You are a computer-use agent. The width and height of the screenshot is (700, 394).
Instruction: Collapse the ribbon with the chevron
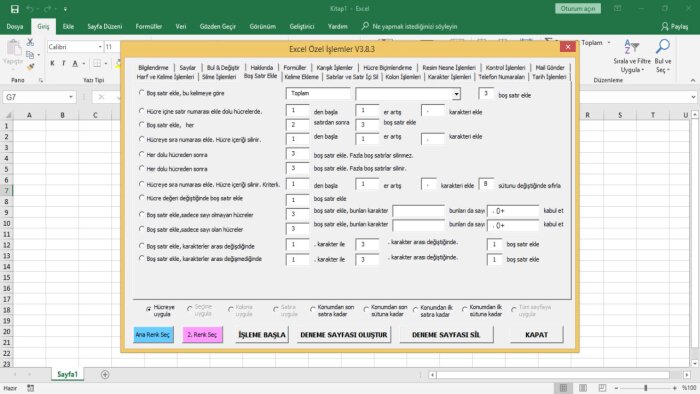coord(693,80)
